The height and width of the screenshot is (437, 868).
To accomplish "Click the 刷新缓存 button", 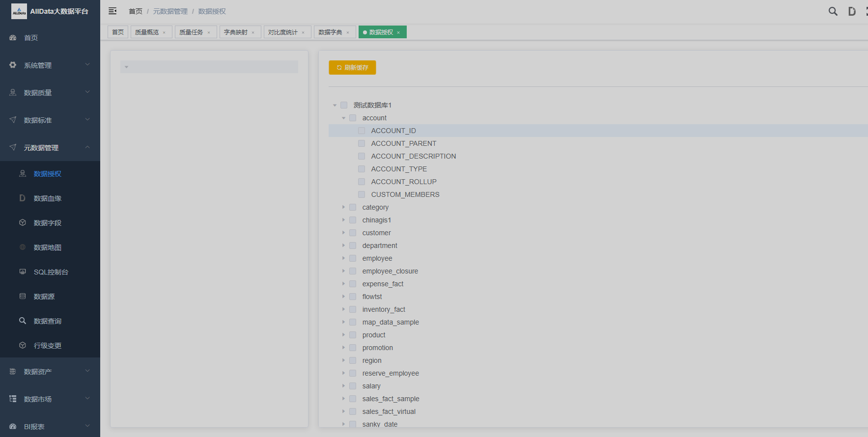I will point(352,68).
